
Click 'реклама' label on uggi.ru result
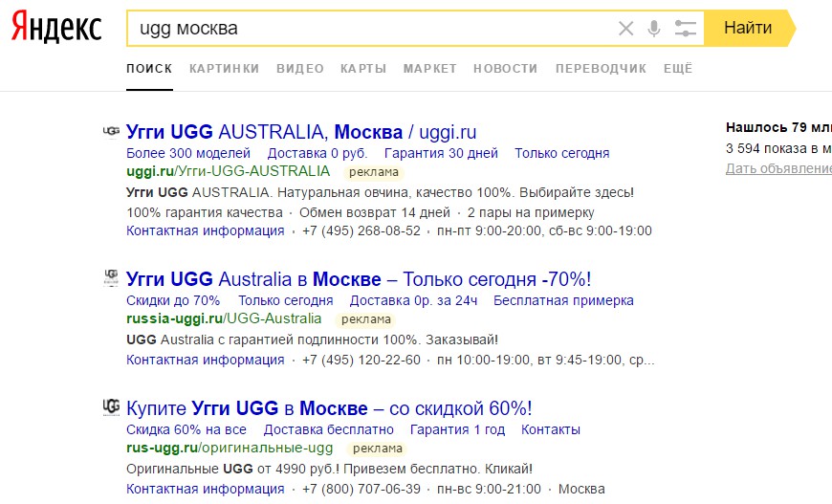click(374, 172)
